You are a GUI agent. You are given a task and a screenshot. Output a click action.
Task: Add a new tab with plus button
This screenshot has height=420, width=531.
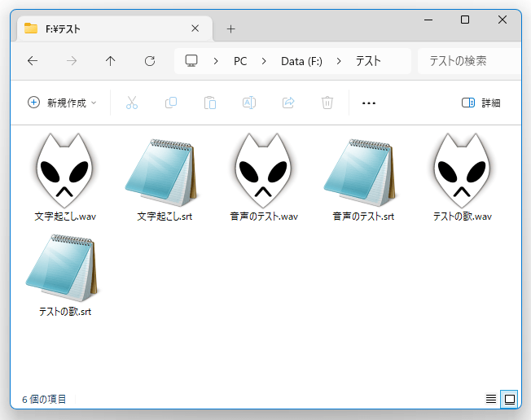tap(230, 28)
